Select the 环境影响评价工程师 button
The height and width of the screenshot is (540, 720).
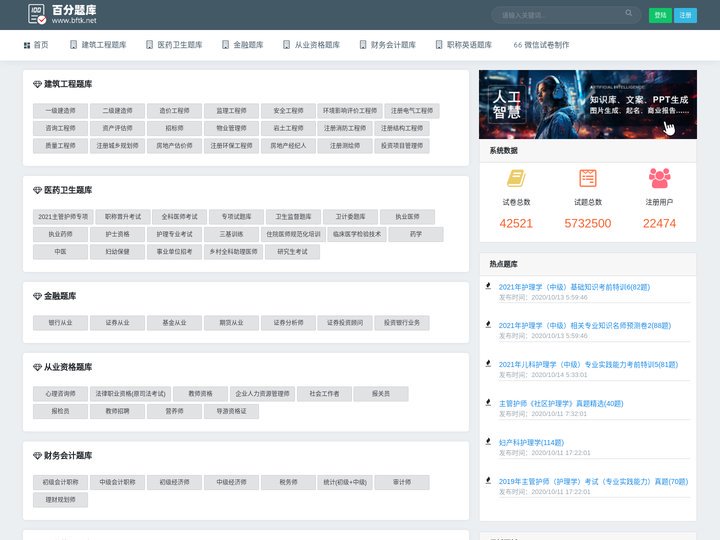tap(349, 111)
